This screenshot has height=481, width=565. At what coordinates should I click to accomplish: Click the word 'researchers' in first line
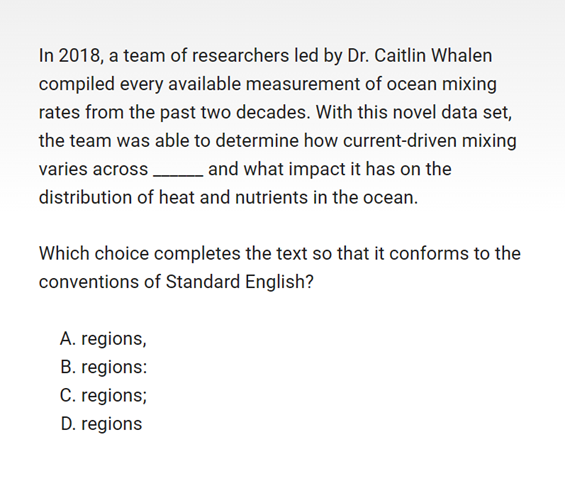tap(240, 56)
